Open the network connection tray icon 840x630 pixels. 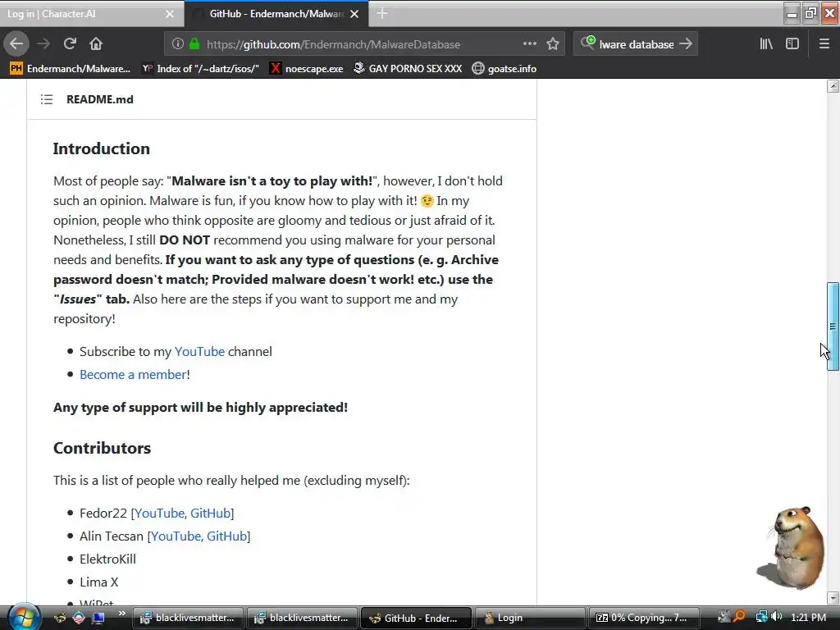click(761, 617)
